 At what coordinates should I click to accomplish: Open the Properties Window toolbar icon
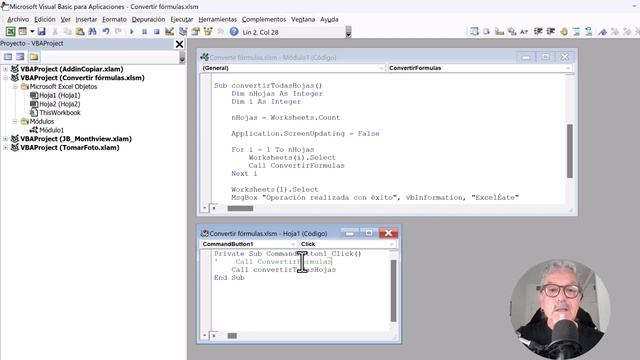196,31
